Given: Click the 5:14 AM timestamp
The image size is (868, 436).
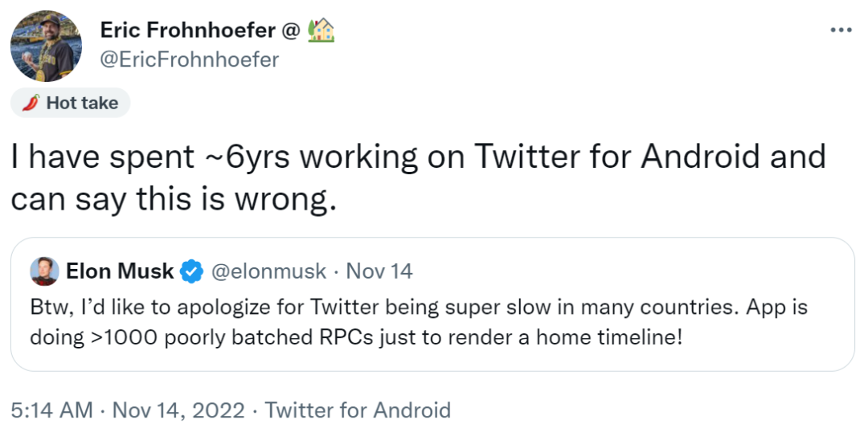Looking at the screenshot, I should pyautogui.click(x=51, y=410).
